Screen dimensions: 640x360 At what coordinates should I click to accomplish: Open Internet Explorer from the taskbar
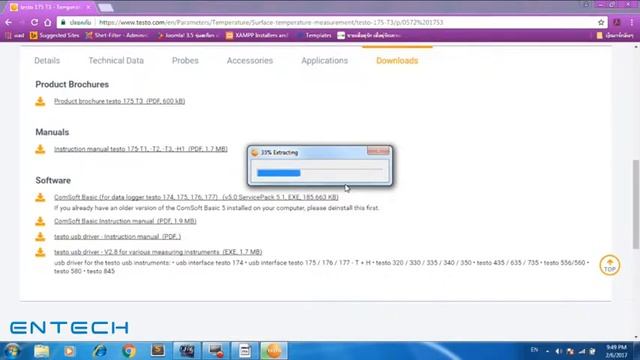(x=99, y=351)
